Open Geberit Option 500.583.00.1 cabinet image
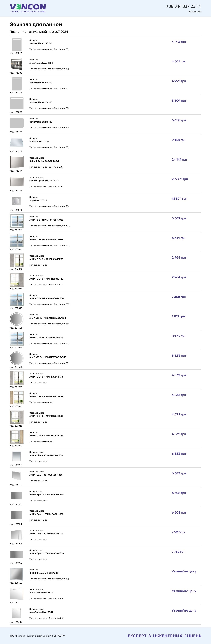 (17, 162)
